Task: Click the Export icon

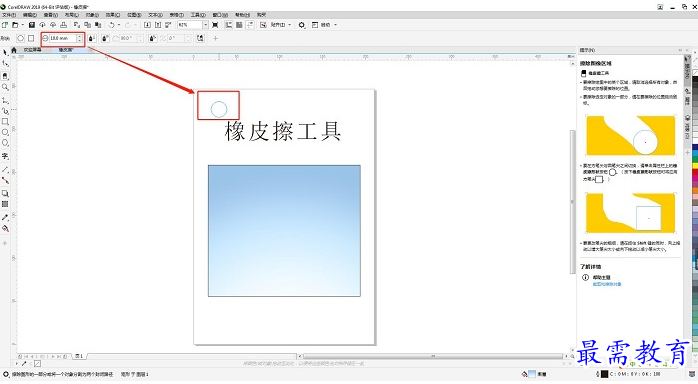Action: 158,25
